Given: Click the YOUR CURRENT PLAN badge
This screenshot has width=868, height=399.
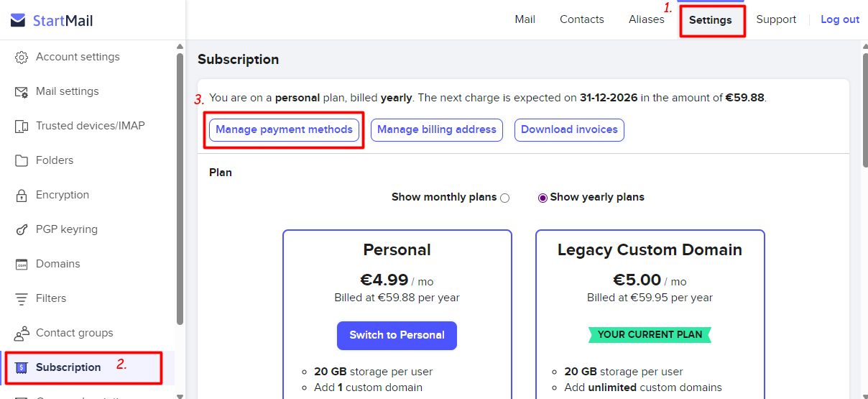Looking at the screenshot, I should 650,334.
